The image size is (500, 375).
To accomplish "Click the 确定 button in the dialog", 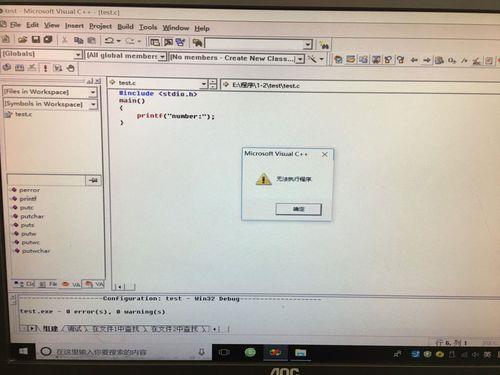I will pos(299,209).
